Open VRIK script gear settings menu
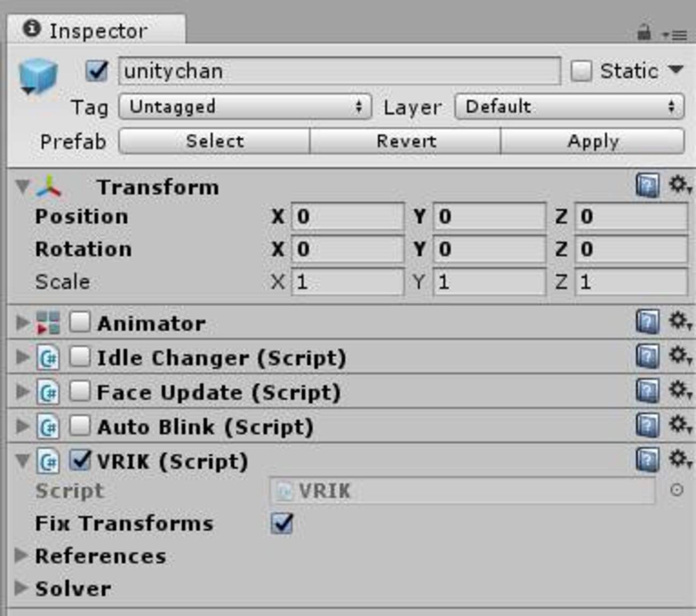 coord(680,459)
